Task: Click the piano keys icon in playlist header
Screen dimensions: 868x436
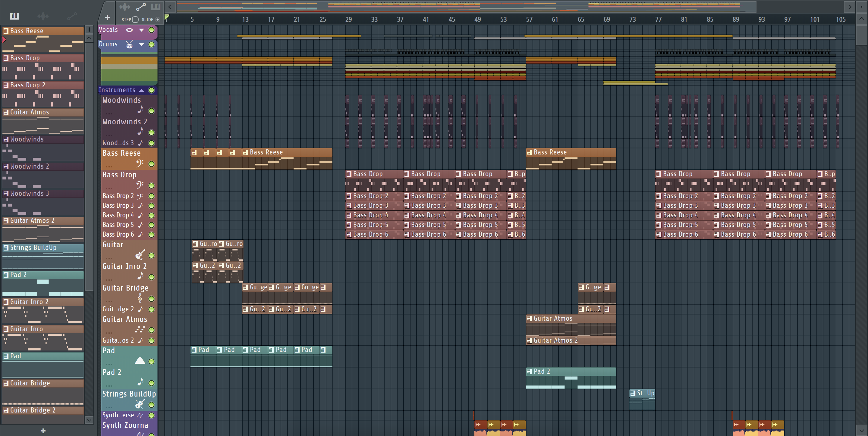Action: click(156, 7)
